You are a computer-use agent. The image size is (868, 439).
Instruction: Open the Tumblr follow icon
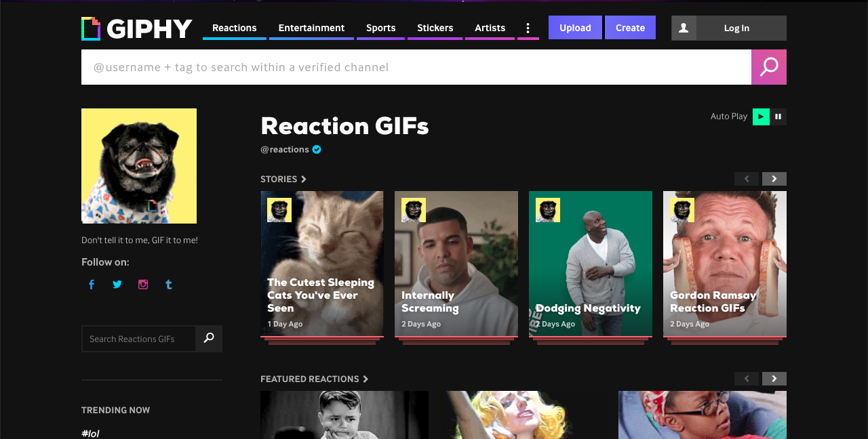(x=169, y=285)
